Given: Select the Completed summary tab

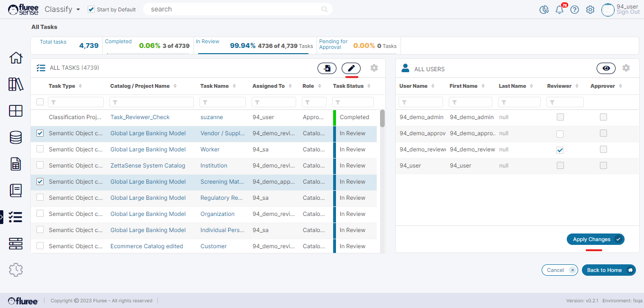Looking at the screenshot, I should [x=147, y=46].
